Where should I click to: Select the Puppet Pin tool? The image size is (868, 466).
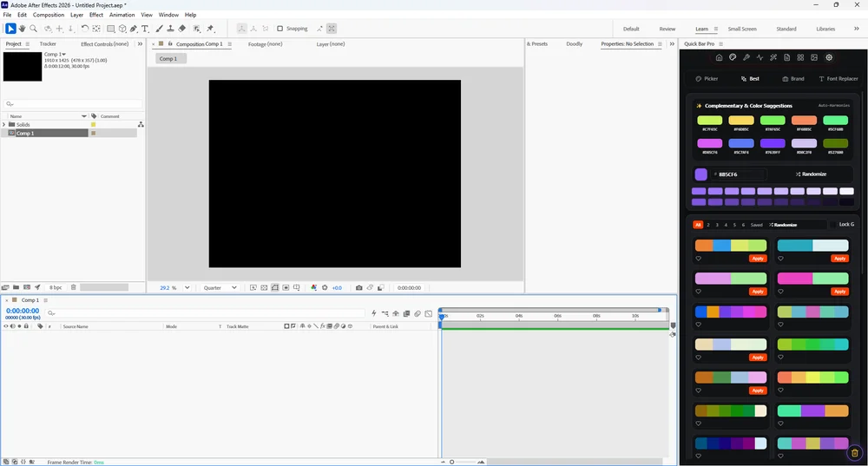[210, 29]
